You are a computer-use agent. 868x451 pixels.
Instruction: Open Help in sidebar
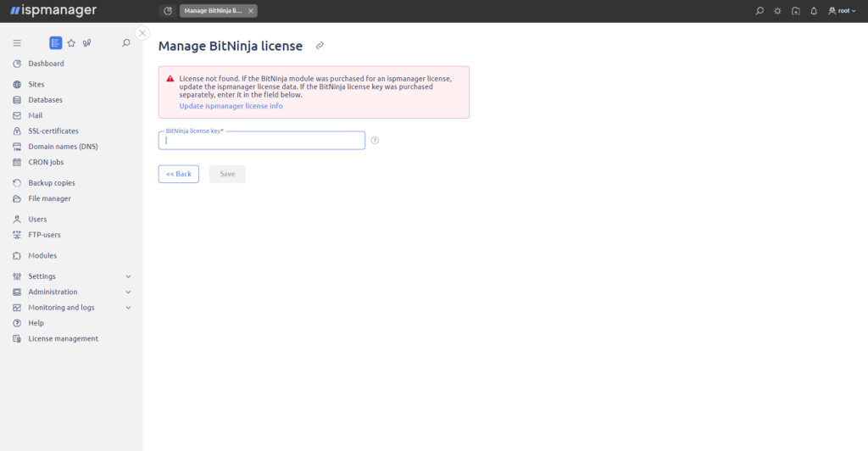click(x=36, y=323)
